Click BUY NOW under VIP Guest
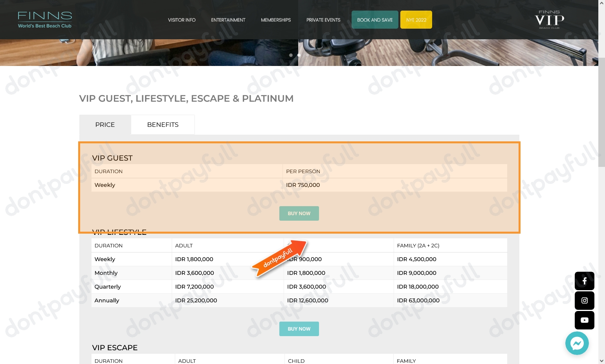This screenshot has width=605, height=364. click(299, 213)
